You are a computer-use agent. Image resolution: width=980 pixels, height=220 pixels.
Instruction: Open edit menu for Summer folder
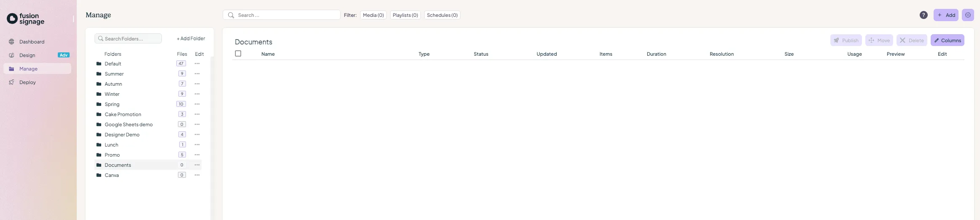pos(197,74)
